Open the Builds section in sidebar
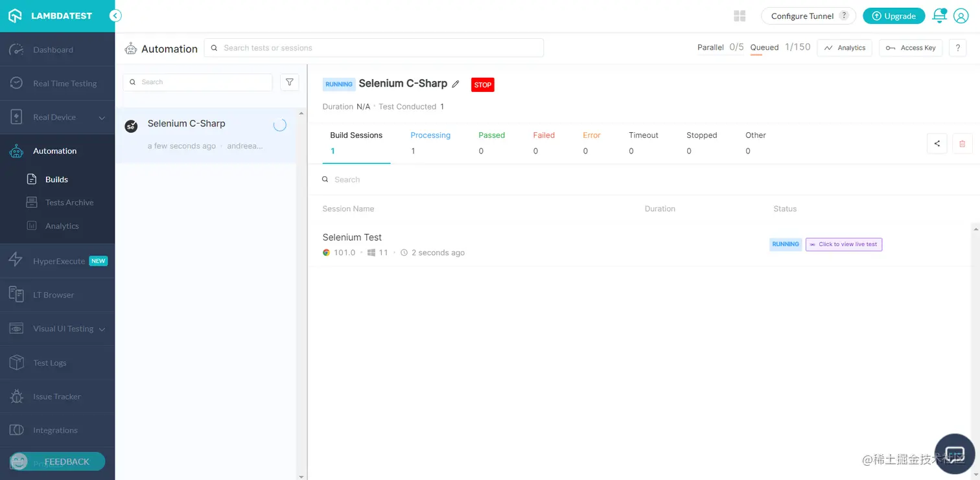Viewport: 980px width, 480px height. (x=56, y=179)
